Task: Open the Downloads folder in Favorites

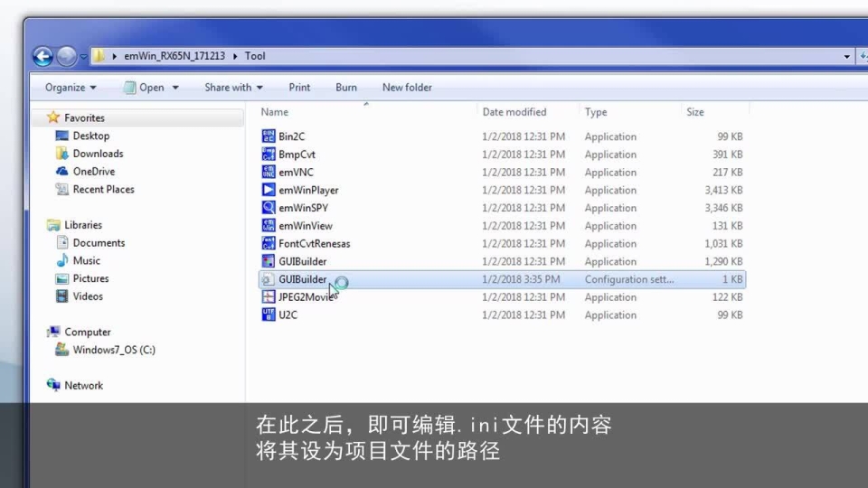Action: pos(98,154)
